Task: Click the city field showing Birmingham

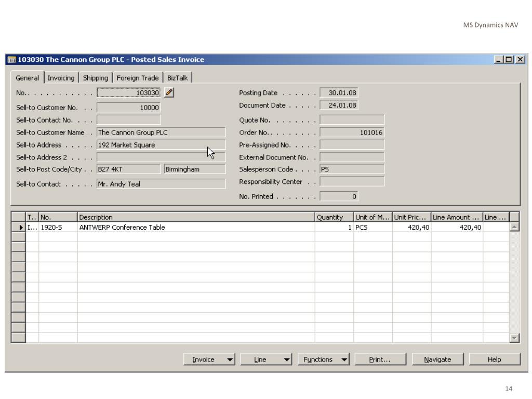Action: click(195, 169)
